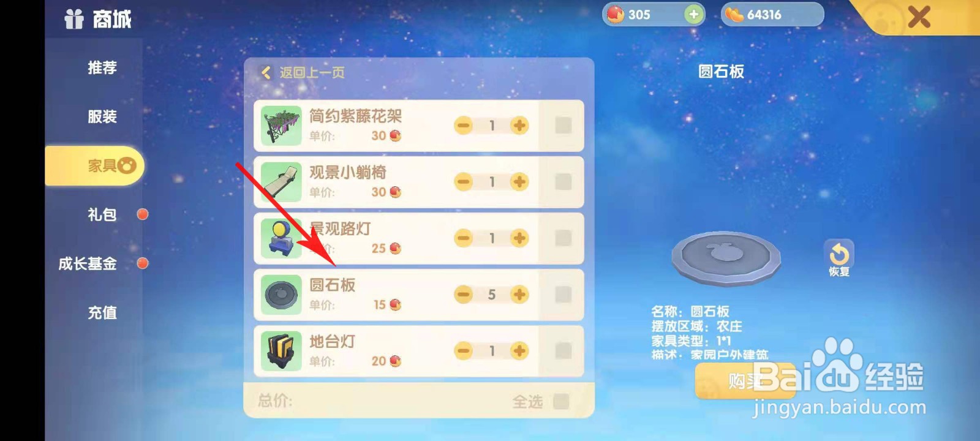The height and width of the screenshot is (441, 980).
Task: Enable the 全选 select-all checkbox
Action: click(x=560, y=401)
